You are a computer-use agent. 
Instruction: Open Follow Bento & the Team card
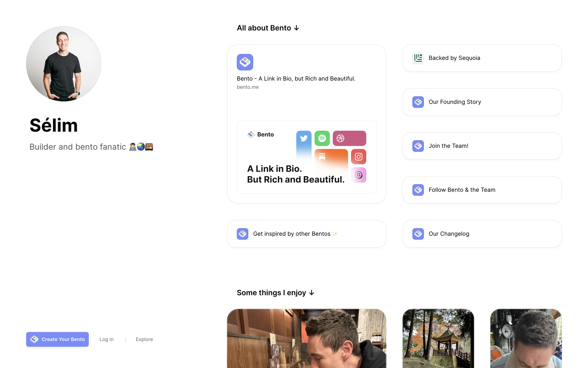482,190
